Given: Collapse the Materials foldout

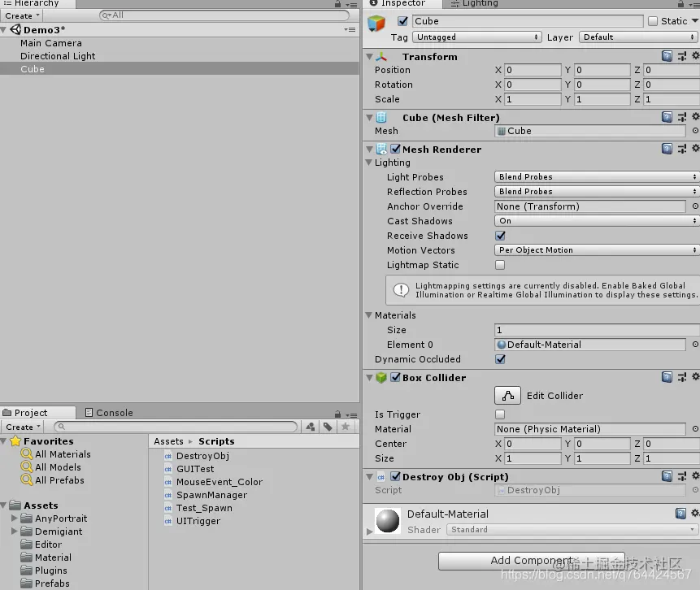Looking at the screenshot, I should tap(369, 315).
